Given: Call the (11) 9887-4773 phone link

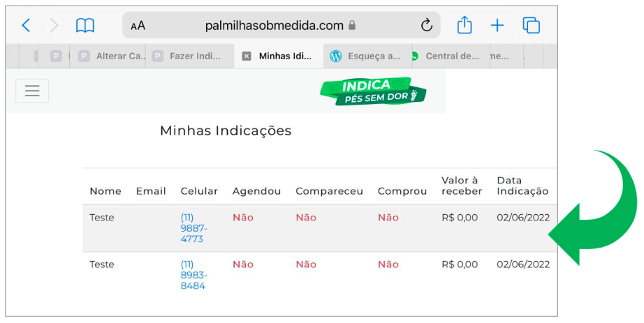Looking at the screenshot, I should click(x=194, y=228).
